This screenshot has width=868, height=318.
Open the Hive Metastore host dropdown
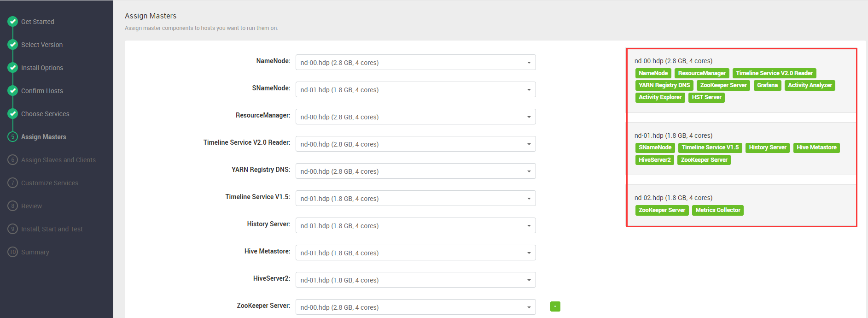click(x=416, y=253)
